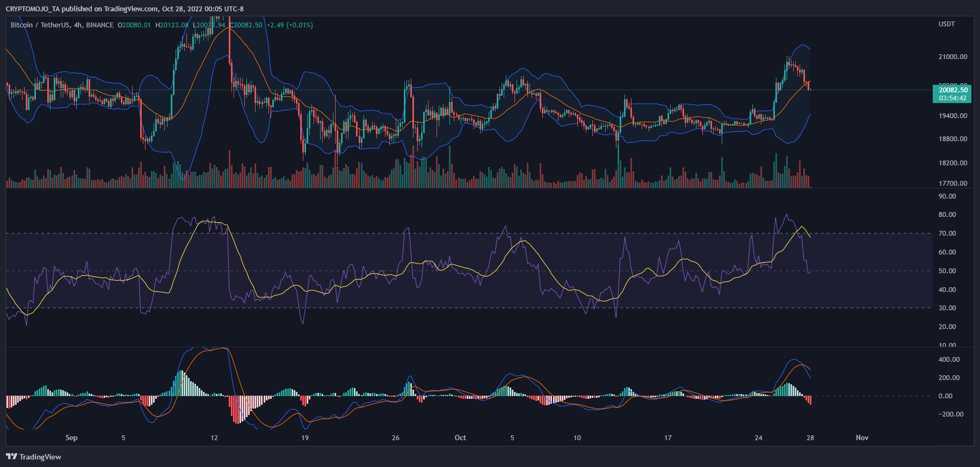Click the "TradingView" wordmark beside the logo

tap(40, 457)
